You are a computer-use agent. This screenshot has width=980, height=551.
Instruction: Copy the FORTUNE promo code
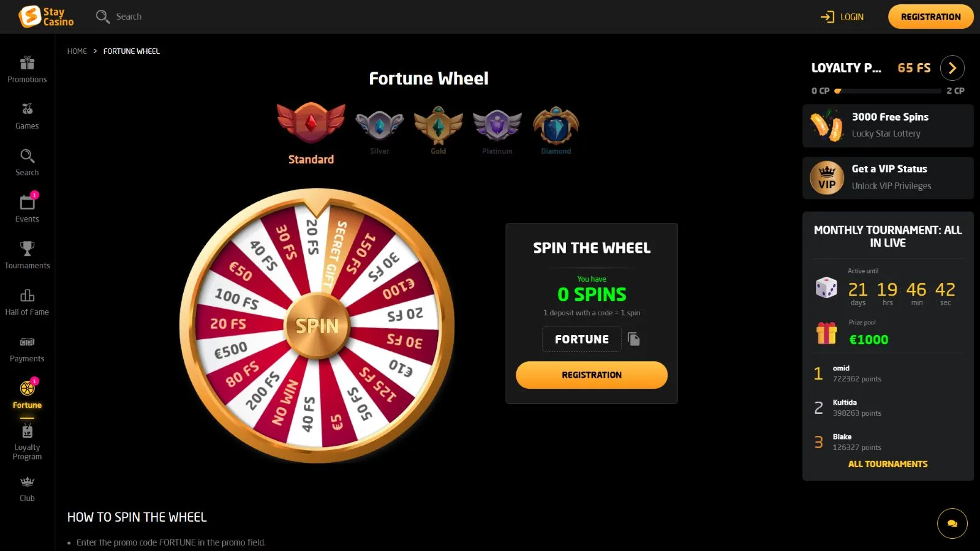click(x=634, y=339)
